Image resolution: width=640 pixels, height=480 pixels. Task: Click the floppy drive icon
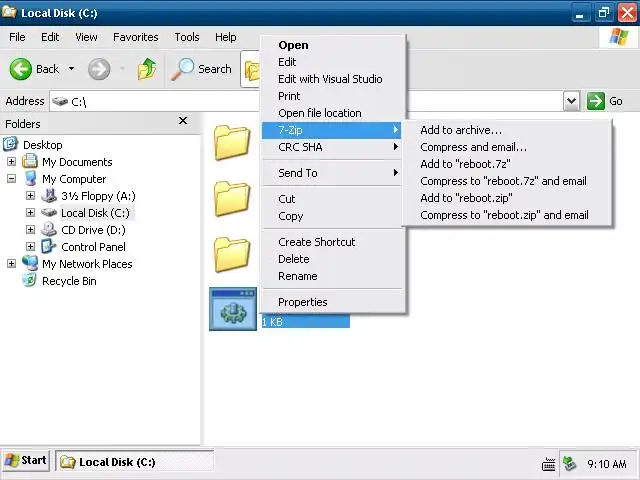[49, 196]
